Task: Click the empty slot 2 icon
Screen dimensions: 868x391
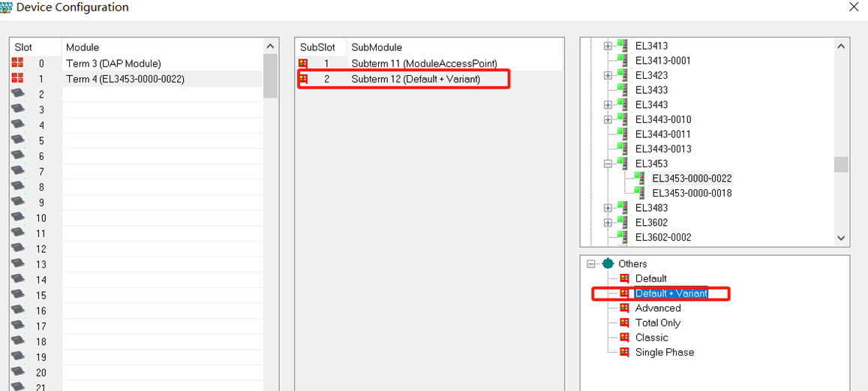Action: 17,94
